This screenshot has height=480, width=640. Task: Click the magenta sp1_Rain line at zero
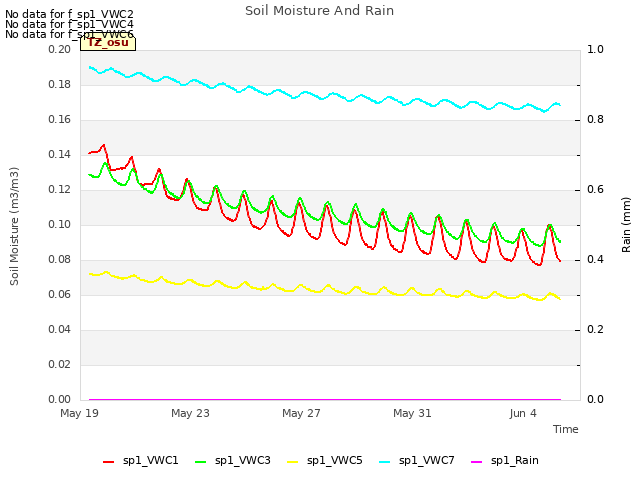(324, 399)
